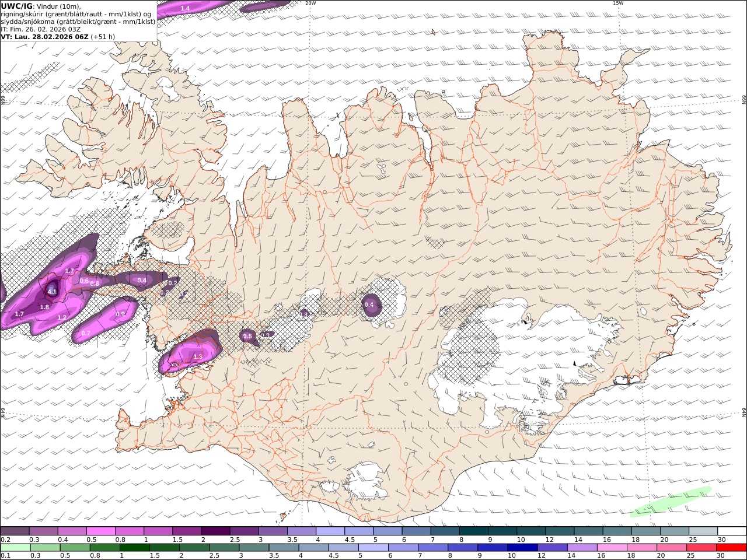Image resolution: width=747 pixels, height=560 pixels.
Task: Click rain scale swatch labeled 0.5
Action: click(x=75, y=548)
